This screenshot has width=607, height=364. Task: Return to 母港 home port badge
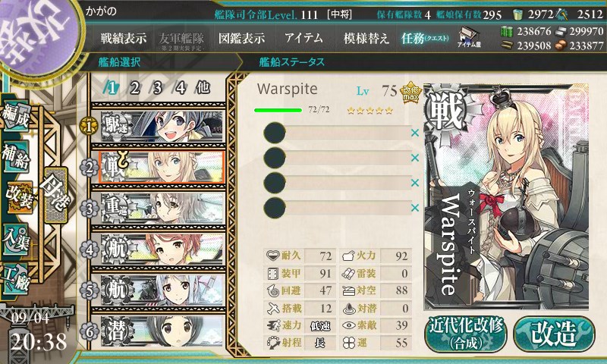55,196
